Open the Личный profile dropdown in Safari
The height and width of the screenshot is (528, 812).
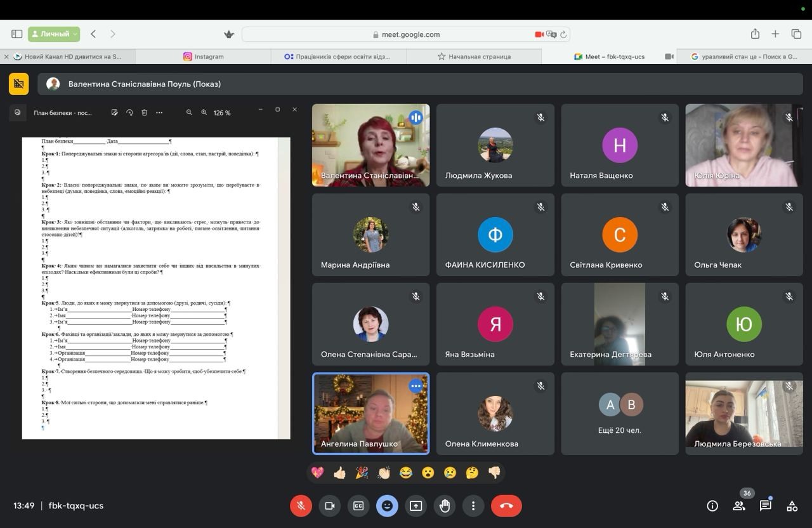(x=54, y=34)
